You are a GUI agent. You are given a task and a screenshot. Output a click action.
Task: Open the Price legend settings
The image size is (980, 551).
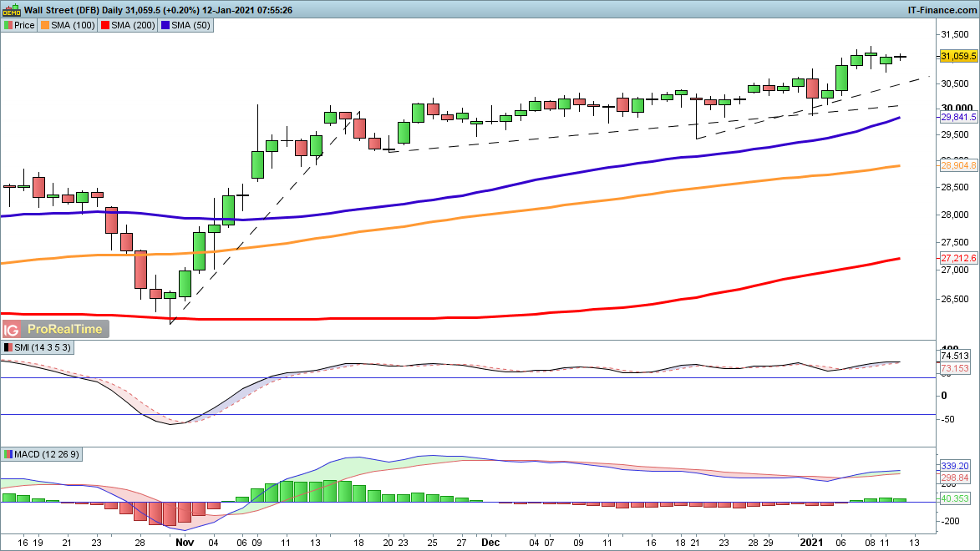point(24,25)
